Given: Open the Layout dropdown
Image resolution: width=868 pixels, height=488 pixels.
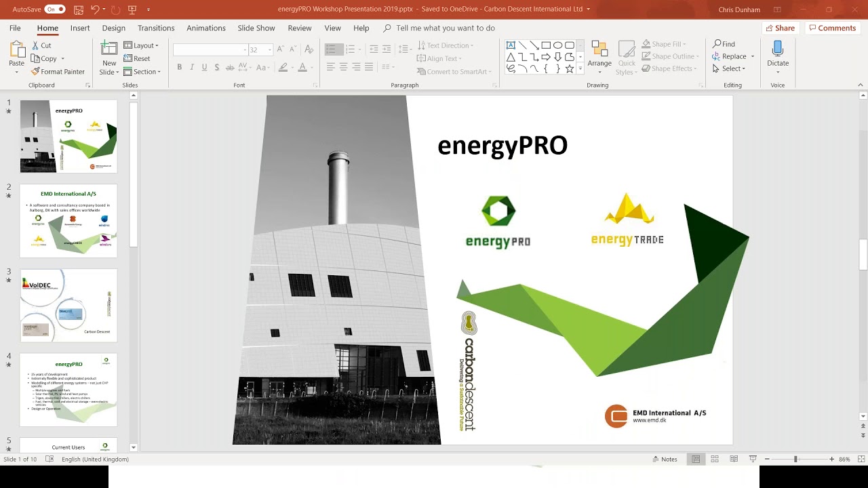Looking at the screenshot, I should click(141, 45).
